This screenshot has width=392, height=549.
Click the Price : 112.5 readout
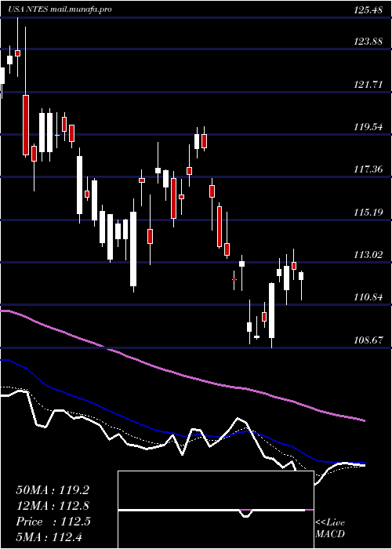coord(53,522)
